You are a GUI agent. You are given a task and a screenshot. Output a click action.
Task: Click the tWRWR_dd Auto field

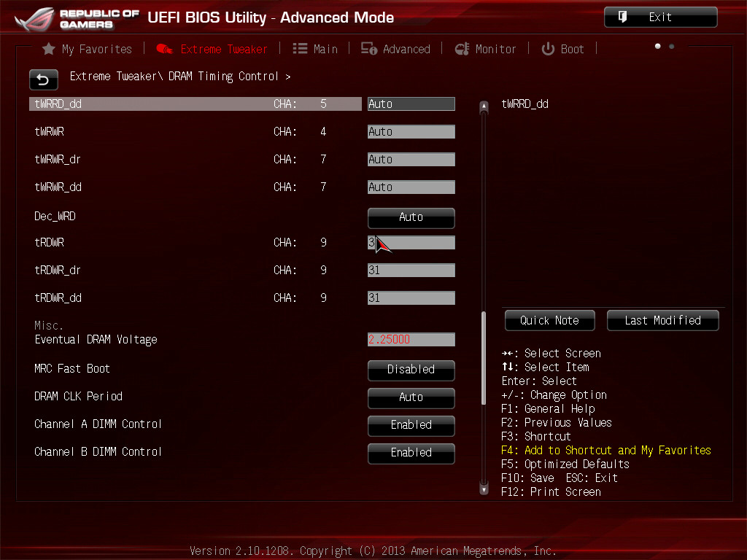pyautogui.click(x=411, y=187)
